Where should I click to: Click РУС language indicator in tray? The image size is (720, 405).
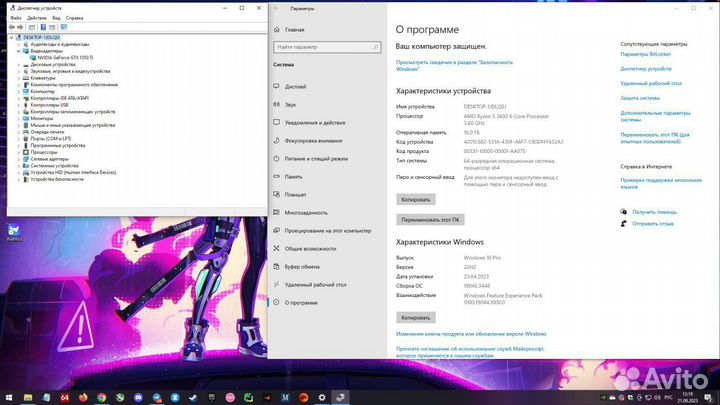point(669,397)
